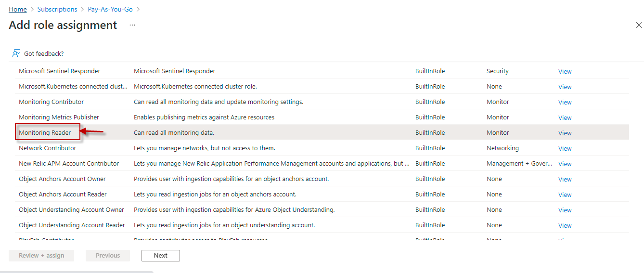
Task: Click the 'Microsoft.Kubernetes connected cluster role.' description
Action: coord(195,86)
